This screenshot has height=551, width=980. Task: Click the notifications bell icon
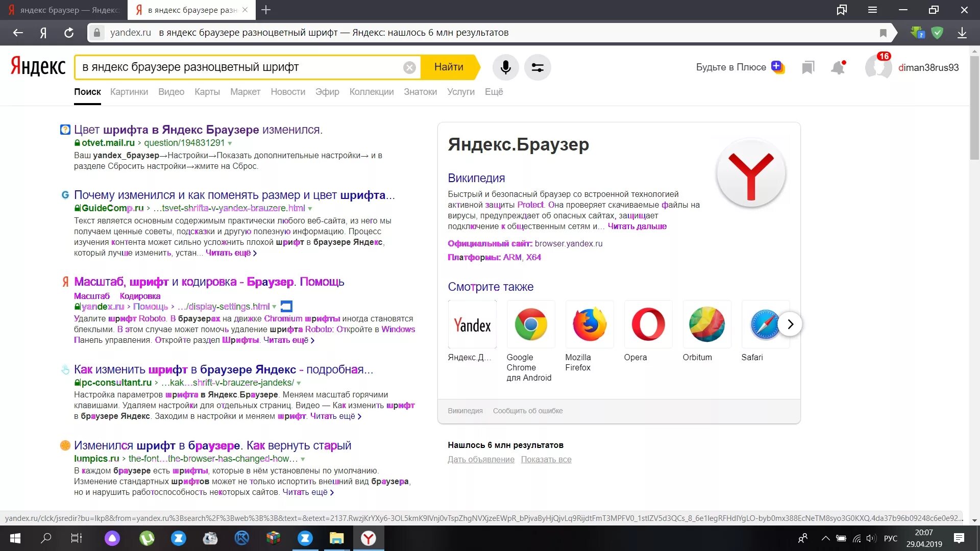coord(838,67)
